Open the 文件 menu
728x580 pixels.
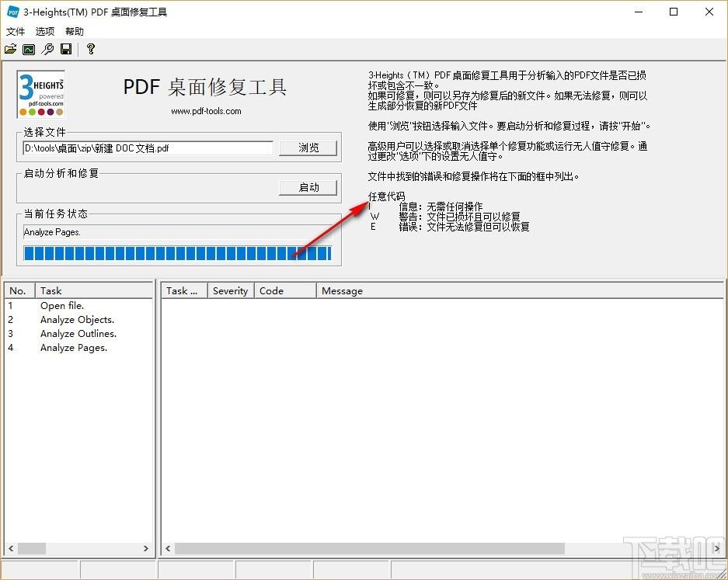tap(16, 31)
